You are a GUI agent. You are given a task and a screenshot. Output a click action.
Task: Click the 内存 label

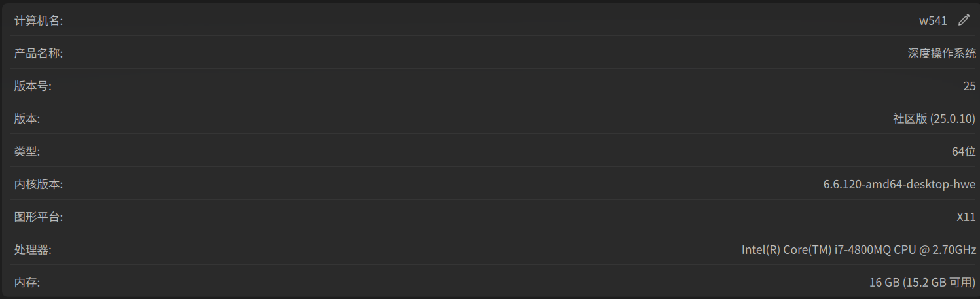click(x=27, y=283)
